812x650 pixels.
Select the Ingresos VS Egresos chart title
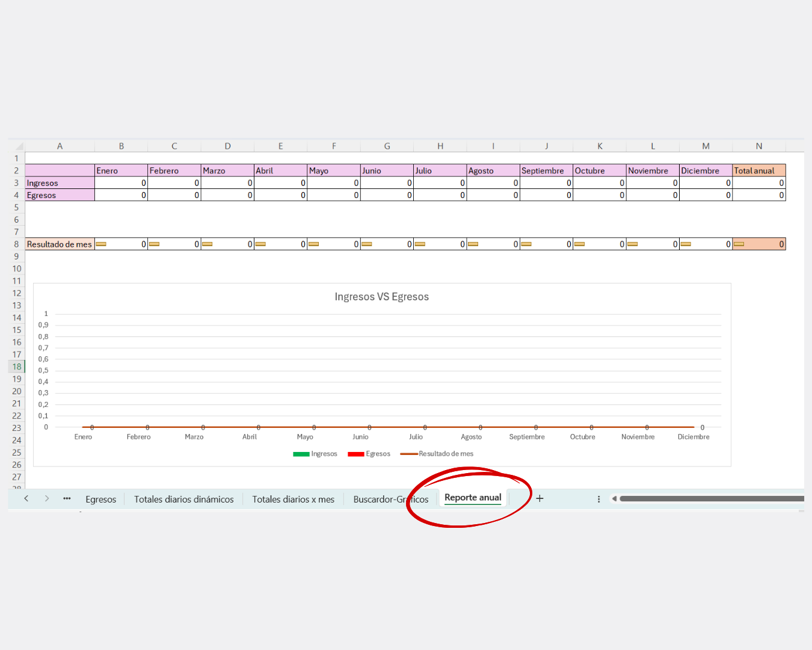[381, 297]
